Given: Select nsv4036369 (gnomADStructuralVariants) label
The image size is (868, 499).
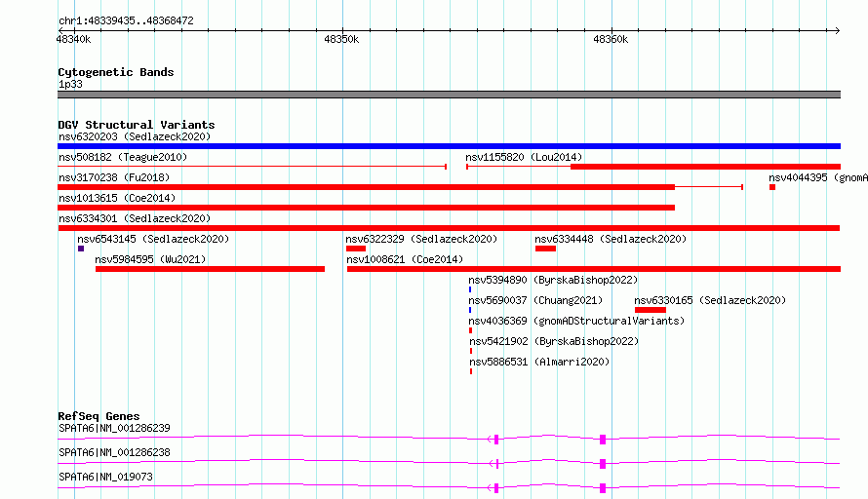Looking at the screenshot, I should [x=576, y=321].
